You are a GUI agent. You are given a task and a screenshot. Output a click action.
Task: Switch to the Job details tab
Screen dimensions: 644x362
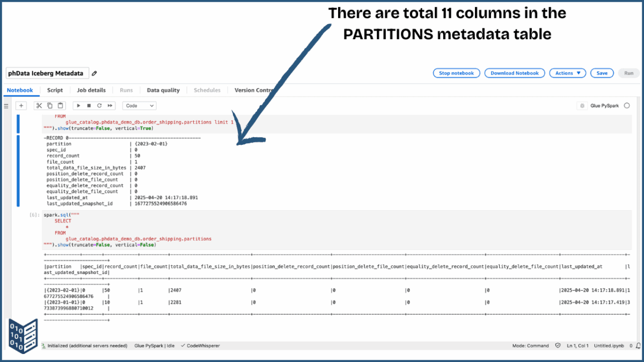(x=91, y=90)
